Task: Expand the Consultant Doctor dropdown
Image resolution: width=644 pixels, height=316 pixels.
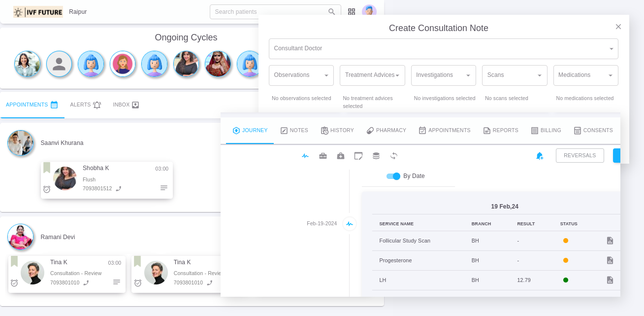Action: point(443,49)
